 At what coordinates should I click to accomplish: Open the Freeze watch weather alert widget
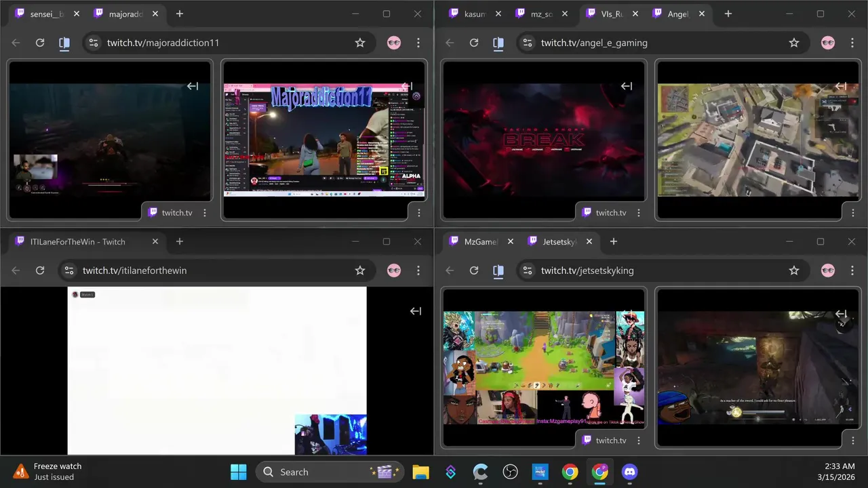click(x=49, y=472)
